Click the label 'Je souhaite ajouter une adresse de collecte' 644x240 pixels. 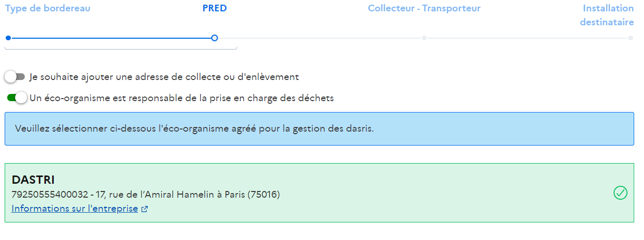coord(164,77)
